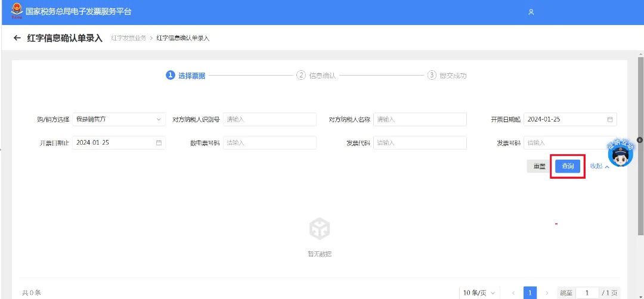Open the 10条/页 page size dropdown

click(479, 293)
